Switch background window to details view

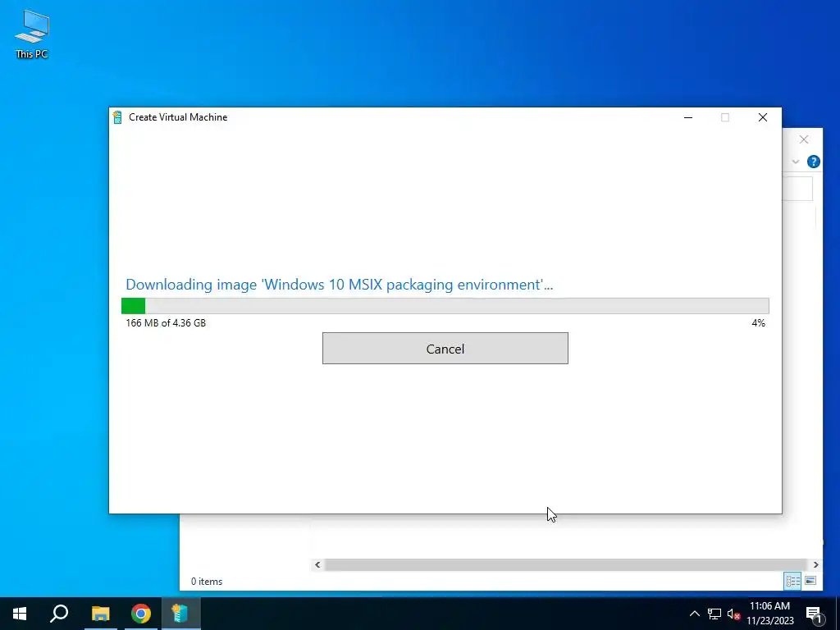[x=793, y=581]
